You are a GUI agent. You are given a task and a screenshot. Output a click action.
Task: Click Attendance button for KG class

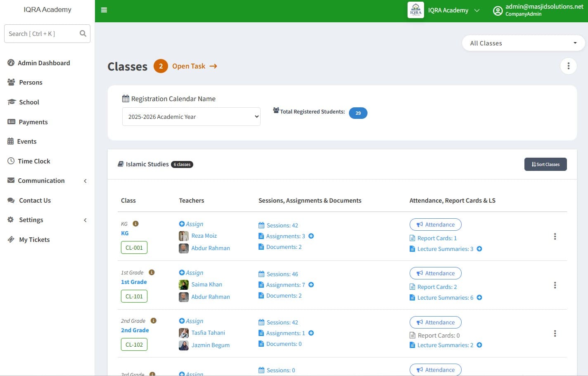pos(436,225)
